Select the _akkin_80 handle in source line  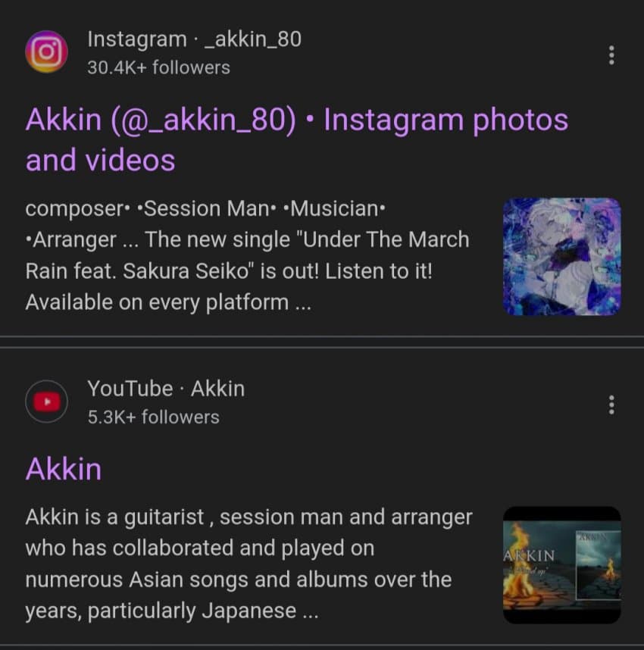click(x=253, y=39)
